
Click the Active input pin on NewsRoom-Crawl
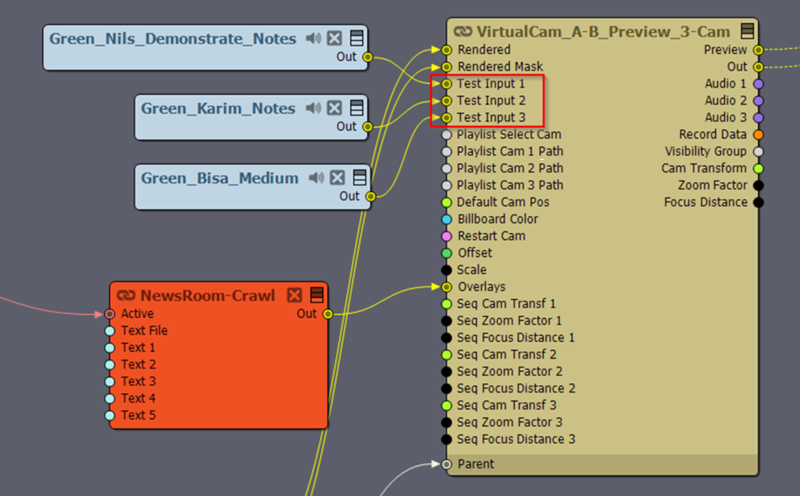tap(110, 314)
